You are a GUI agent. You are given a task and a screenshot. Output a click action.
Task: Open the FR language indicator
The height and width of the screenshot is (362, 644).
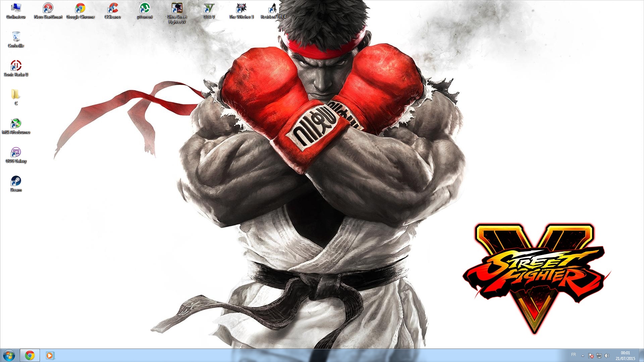(x=574, y=355)
